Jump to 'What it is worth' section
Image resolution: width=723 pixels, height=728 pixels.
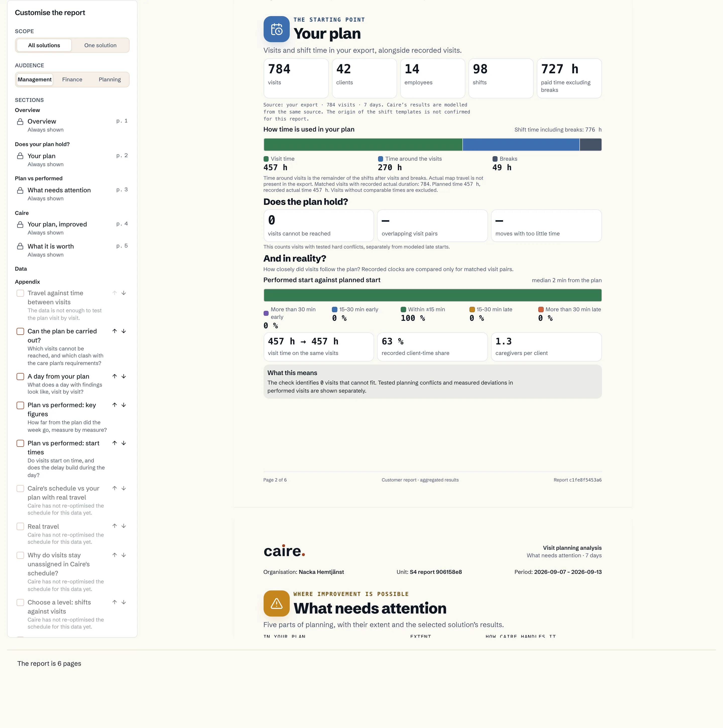pyautogui.click(x=72, y=250)
